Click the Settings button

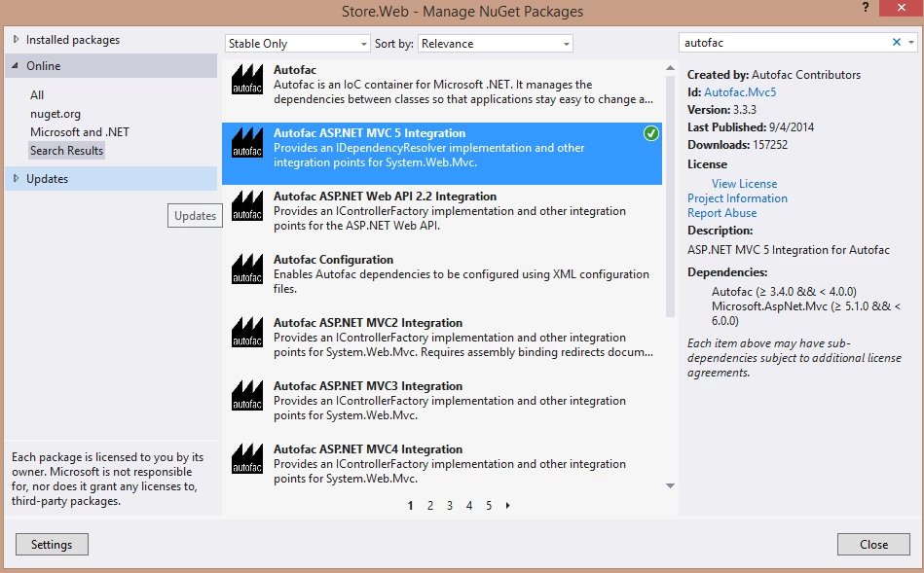coord(52,545)
